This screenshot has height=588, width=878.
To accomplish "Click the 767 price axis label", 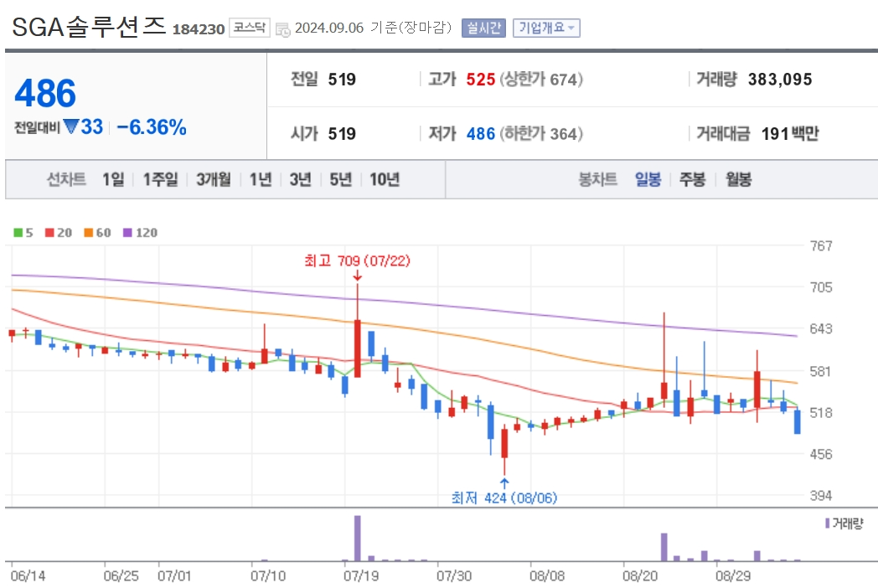I will (x=821, y=246).
